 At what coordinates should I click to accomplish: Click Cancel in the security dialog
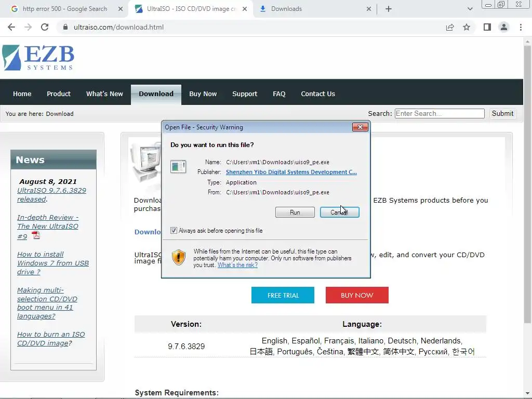pyautogui.click(x=340, y=212)
